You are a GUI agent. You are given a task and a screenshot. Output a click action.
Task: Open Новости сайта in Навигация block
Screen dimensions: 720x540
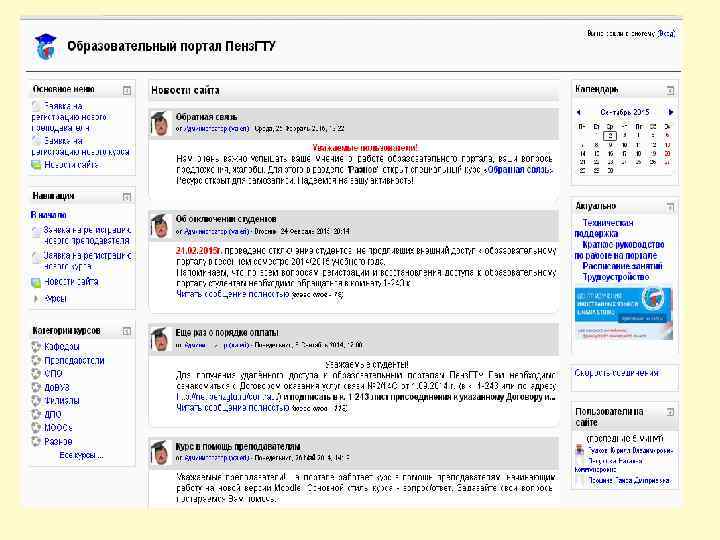pos(71,281)
